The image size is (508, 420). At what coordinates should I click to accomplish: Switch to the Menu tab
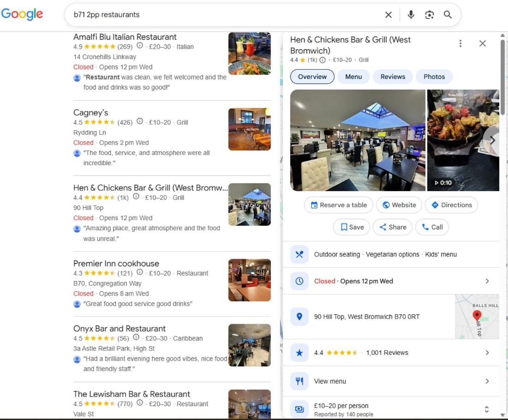coord(353,77)
